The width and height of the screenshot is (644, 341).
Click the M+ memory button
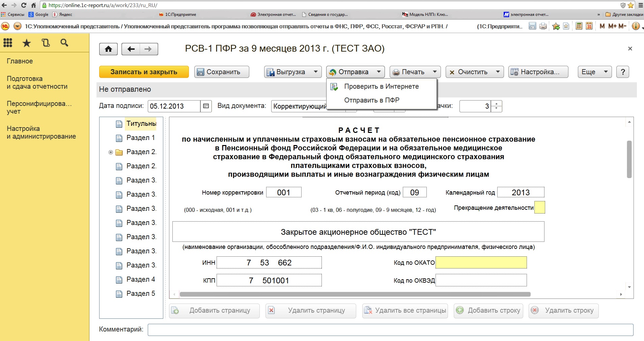point(612,26)
